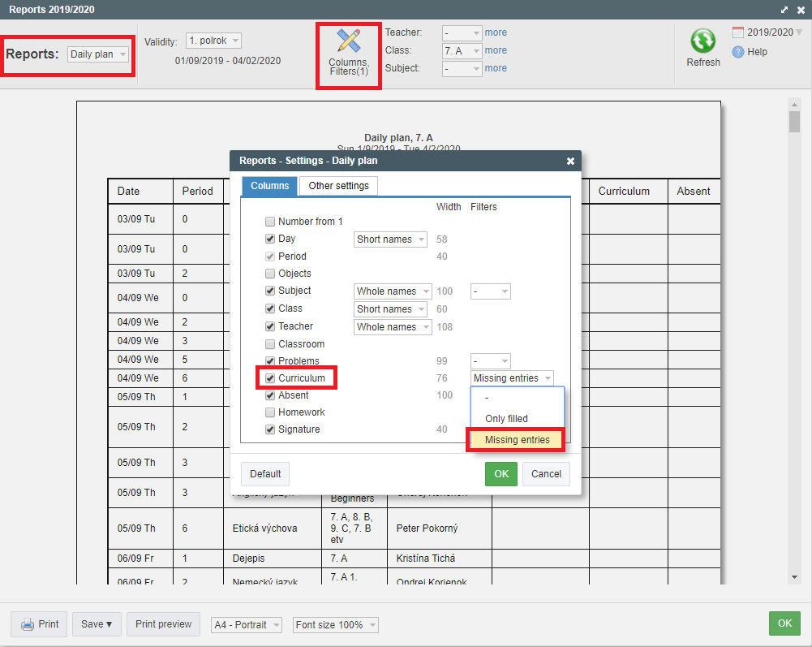The height and width of the screenshot is (647, 812).
Task: Open Day Short names dropdown
Action: [391, 239]
